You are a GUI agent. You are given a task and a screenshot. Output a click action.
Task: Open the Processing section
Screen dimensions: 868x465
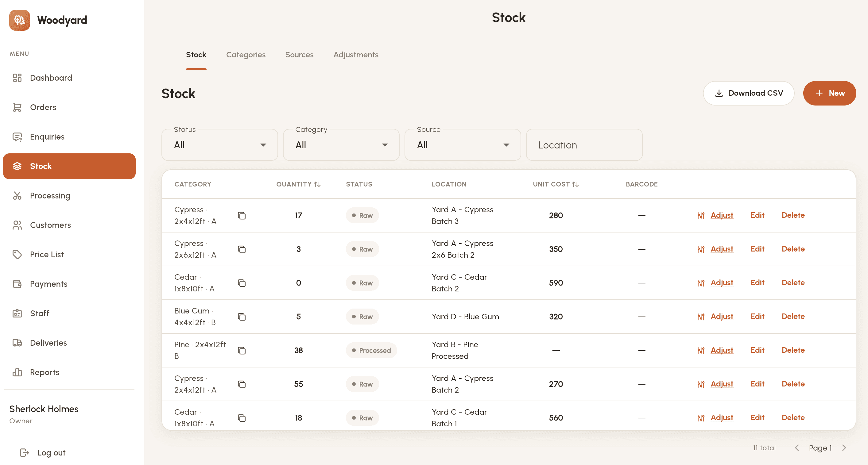pos(69,196)
